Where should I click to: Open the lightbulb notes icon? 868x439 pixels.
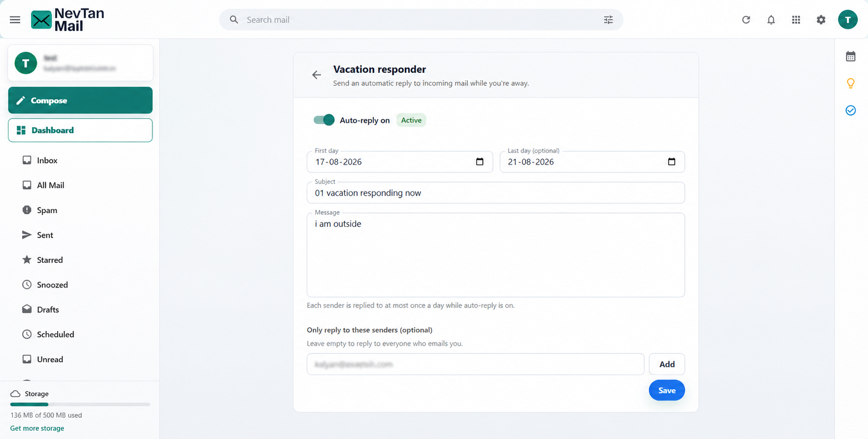(851, 83)
